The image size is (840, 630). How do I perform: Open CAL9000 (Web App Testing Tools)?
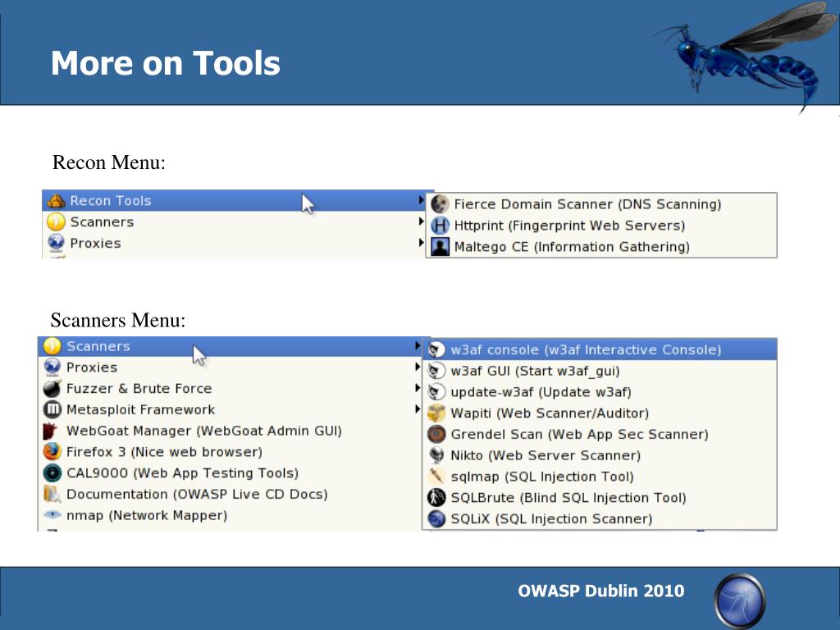231,473
